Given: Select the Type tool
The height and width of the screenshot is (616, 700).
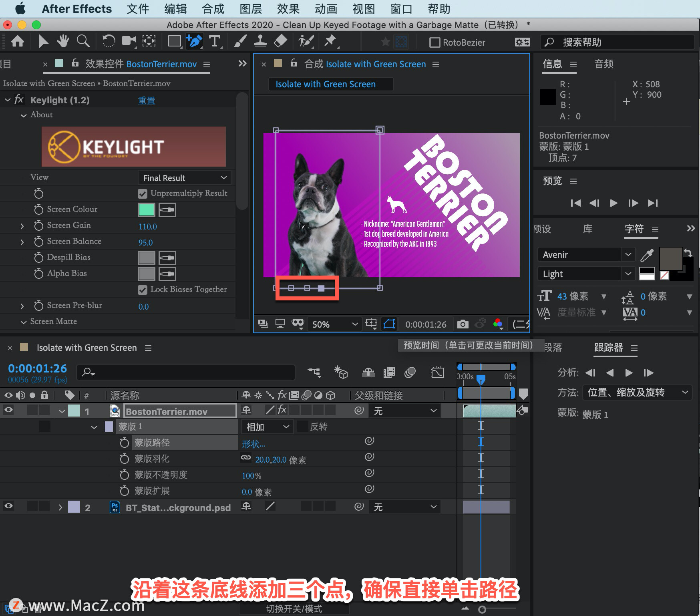Looking at the screenshot, I should 215,41.
